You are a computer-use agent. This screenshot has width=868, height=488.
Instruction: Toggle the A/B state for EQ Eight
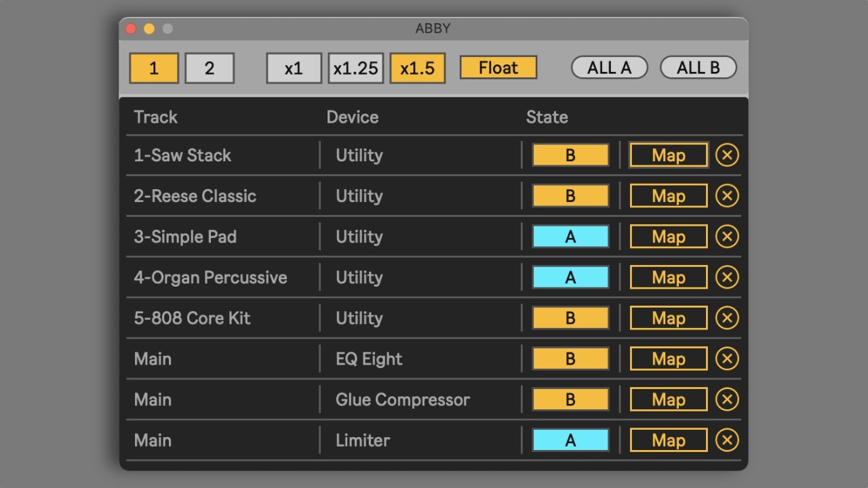(x=570, y=359)
